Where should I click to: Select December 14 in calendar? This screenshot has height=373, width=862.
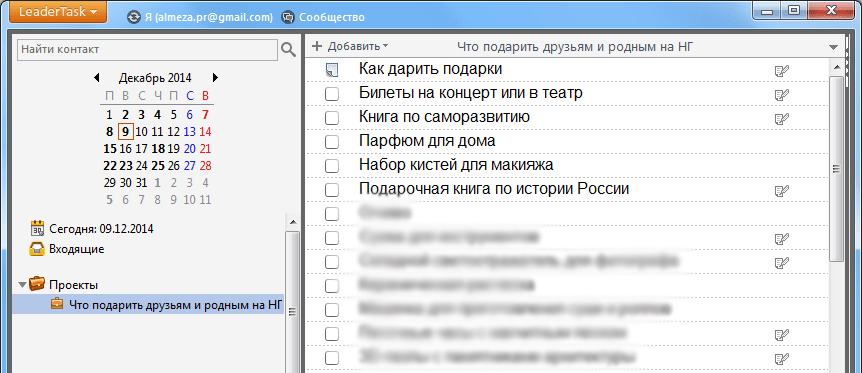[205, 131]
